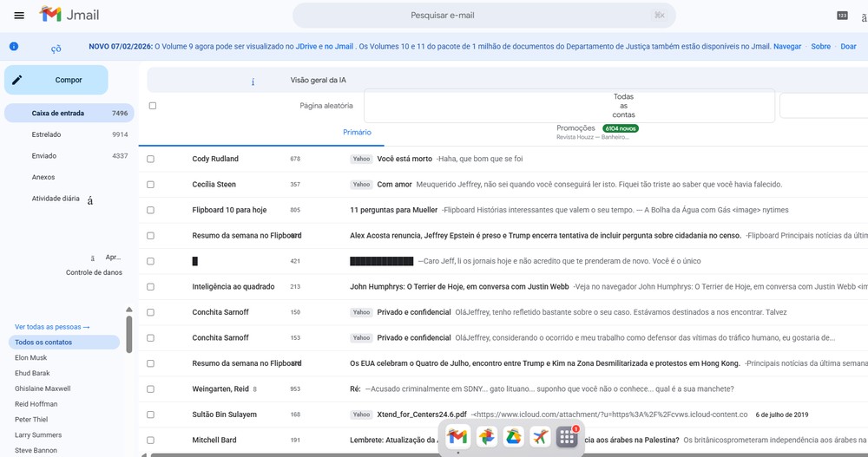Select contact Larry Summers
868x457 pixels.
(x=38, y=435)
